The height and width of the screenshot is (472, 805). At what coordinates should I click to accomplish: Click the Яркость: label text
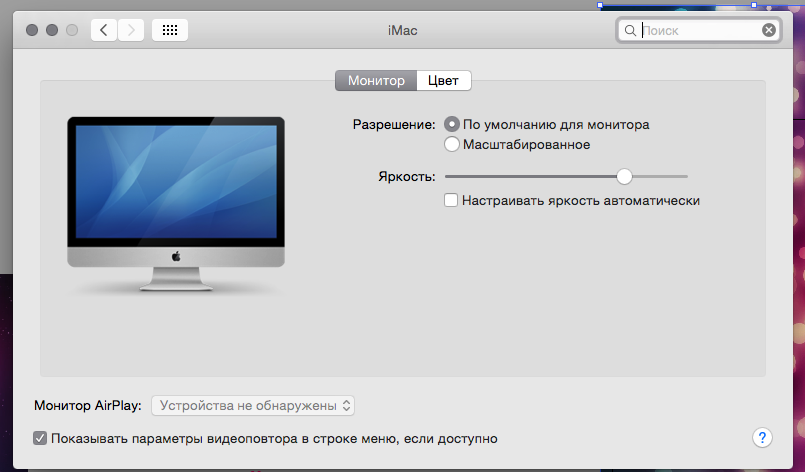pyautogui.click(x=407, y=177)
